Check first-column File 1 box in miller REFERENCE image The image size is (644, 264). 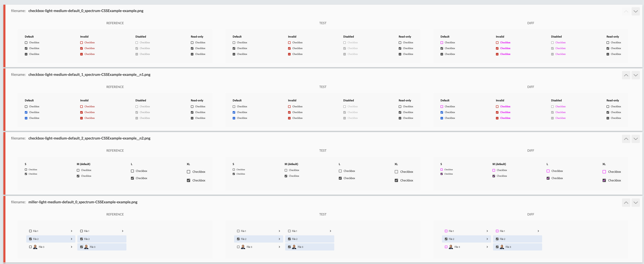[31, 231]
